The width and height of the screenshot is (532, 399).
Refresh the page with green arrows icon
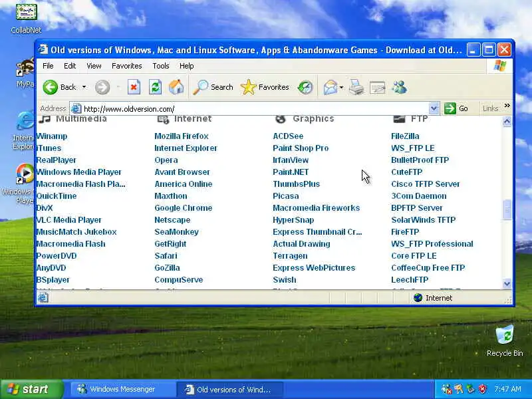(x=155, y=87)
